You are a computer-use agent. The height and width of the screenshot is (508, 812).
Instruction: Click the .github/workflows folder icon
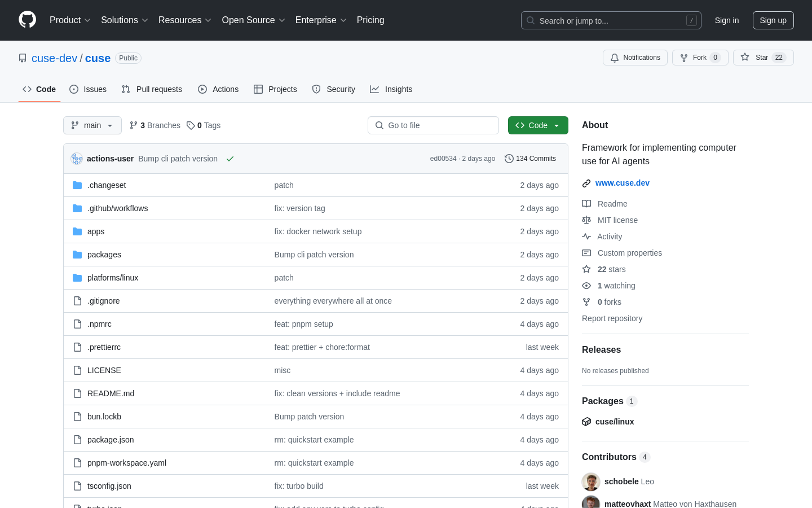coord(77,208)
